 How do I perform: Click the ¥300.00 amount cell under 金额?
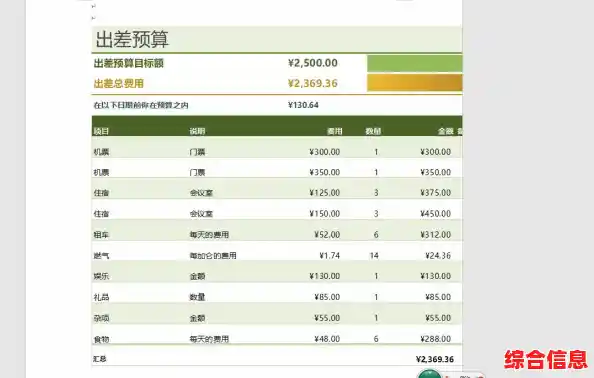[436, 152]
